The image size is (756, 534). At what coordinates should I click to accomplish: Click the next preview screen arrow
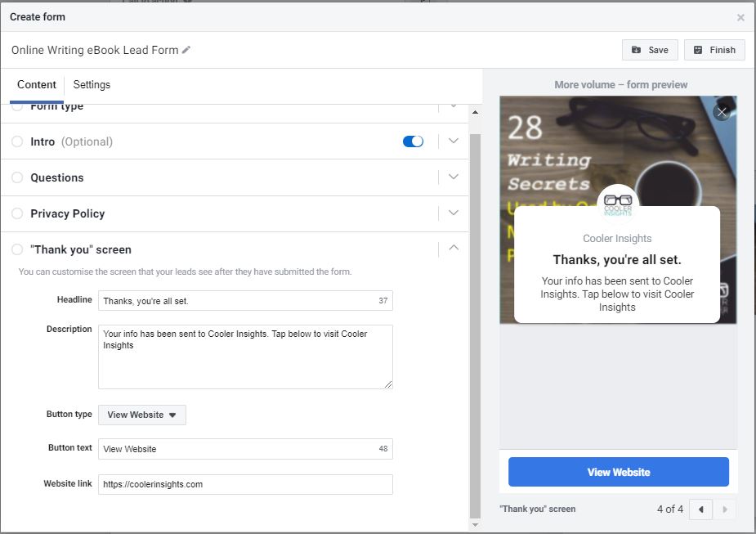click(724, 509)
